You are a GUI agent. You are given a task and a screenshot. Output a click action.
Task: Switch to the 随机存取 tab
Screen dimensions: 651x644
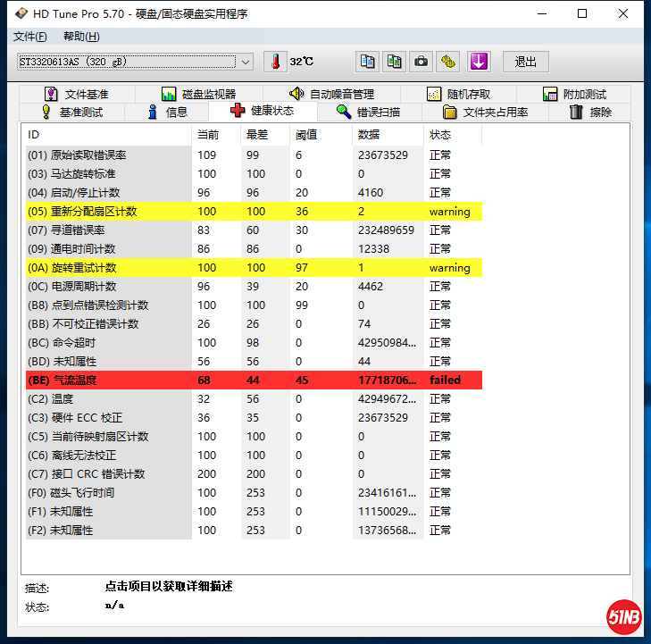(459, 95)
